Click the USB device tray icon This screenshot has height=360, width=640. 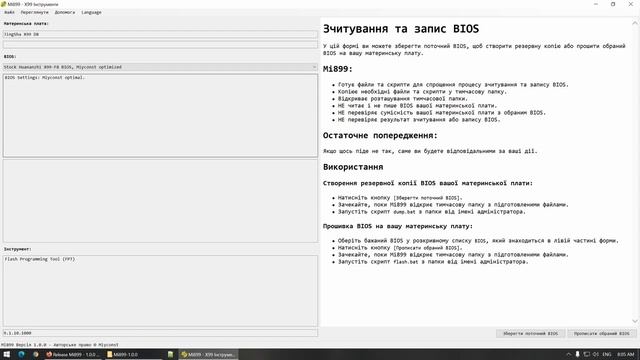pos(577,354)
